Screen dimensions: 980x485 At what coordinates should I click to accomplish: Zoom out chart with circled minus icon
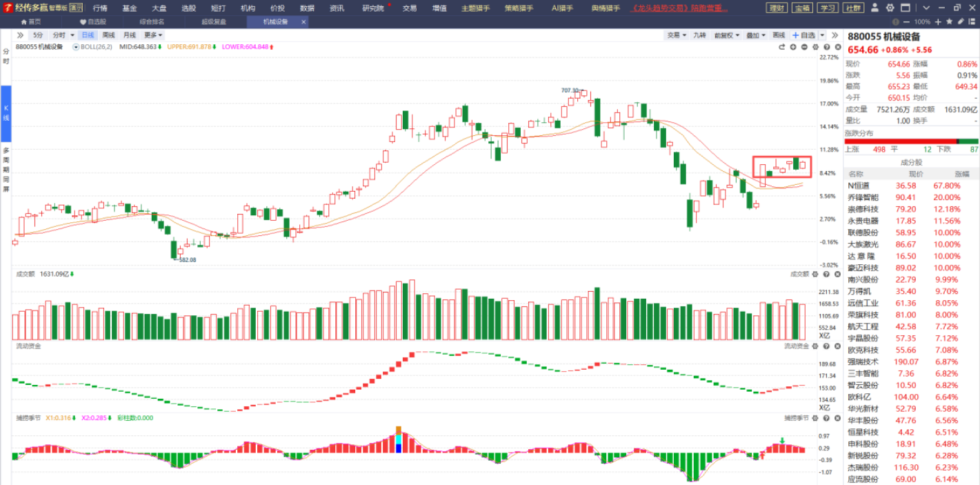tap(804, 47)
